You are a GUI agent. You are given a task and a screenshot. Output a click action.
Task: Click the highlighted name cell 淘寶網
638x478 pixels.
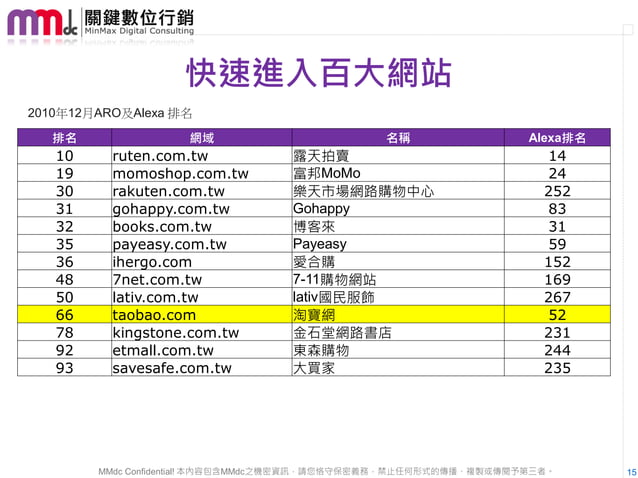(x=398, y=315)
